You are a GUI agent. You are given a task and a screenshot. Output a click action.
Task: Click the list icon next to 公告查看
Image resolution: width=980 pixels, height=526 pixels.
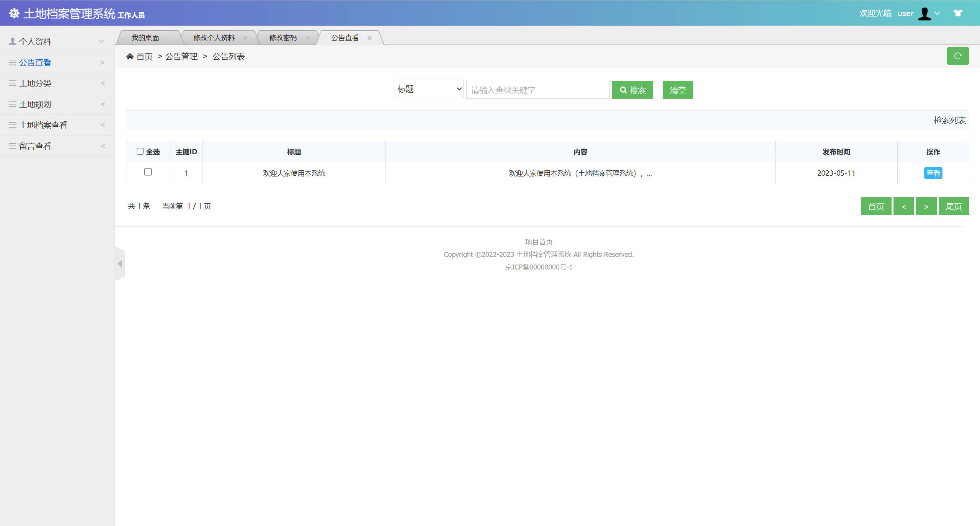point(12,62)
